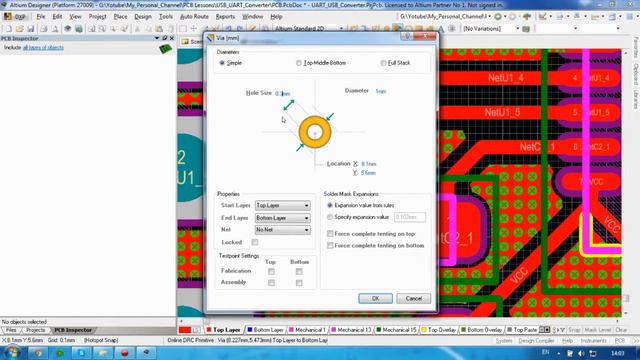Screen dimensions: 640x360
Task: Cancel the Via dialog
Action: tap(413, 298)
